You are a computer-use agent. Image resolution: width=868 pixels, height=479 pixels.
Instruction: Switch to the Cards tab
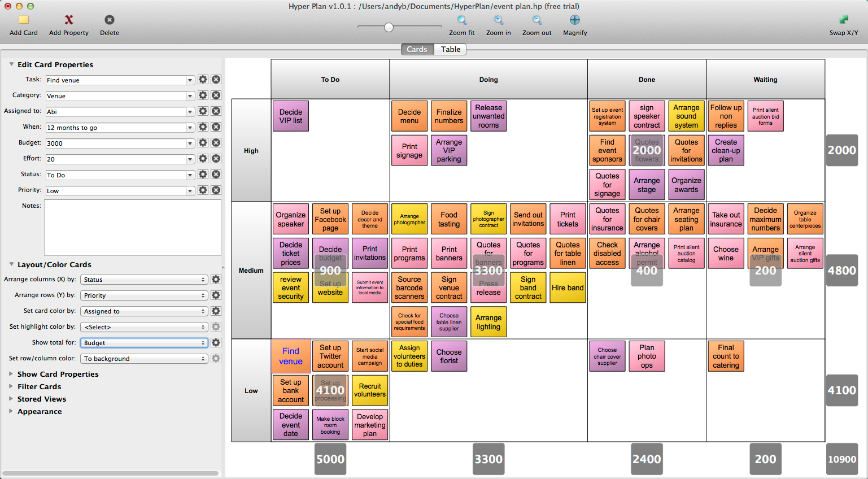click(x=417, y=49)
